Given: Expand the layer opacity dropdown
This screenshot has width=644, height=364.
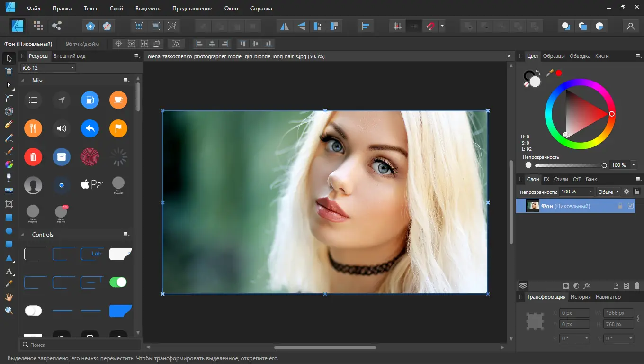Looking at the screenshot, I should coord(591,191).
